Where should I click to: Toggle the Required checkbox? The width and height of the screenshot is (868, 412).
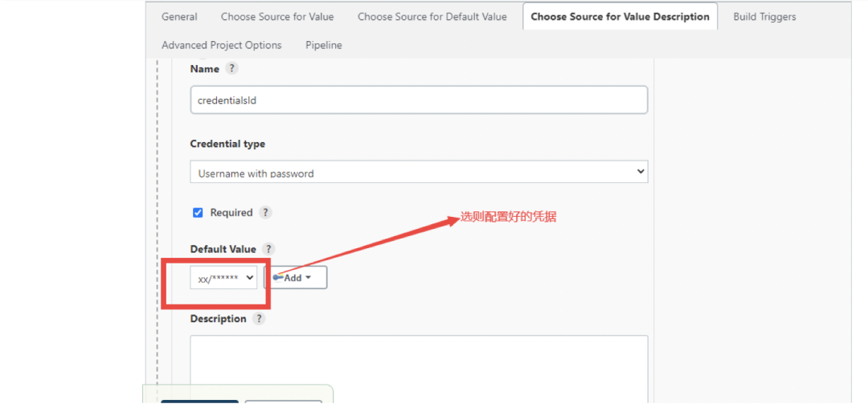(198, 213)
